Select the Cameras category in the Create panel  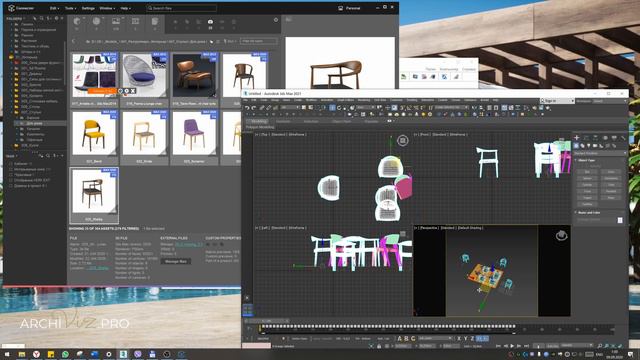pos(595,145)
